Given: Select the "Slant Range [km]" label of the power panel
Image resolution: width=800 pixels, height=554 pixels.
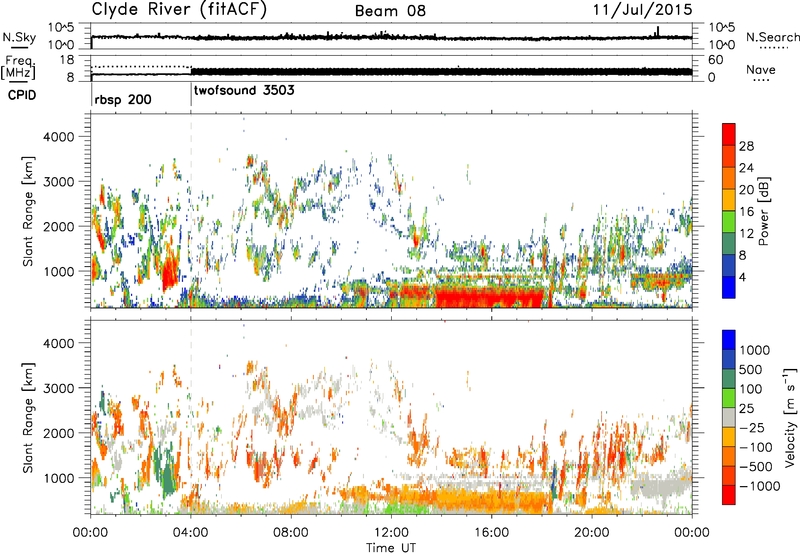Looking at the screenshot, I should pos(28,211).
